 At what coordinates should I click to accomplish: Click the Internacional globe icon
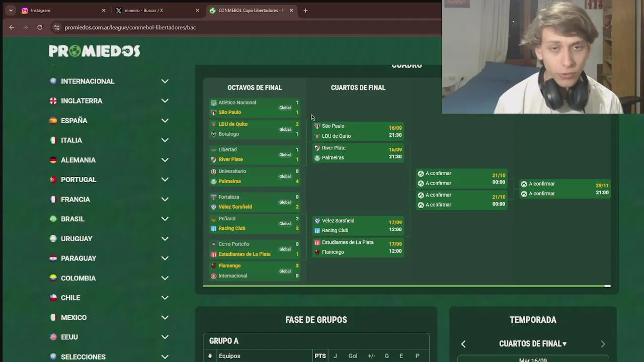pyautogui.click(x=53, y=81)
